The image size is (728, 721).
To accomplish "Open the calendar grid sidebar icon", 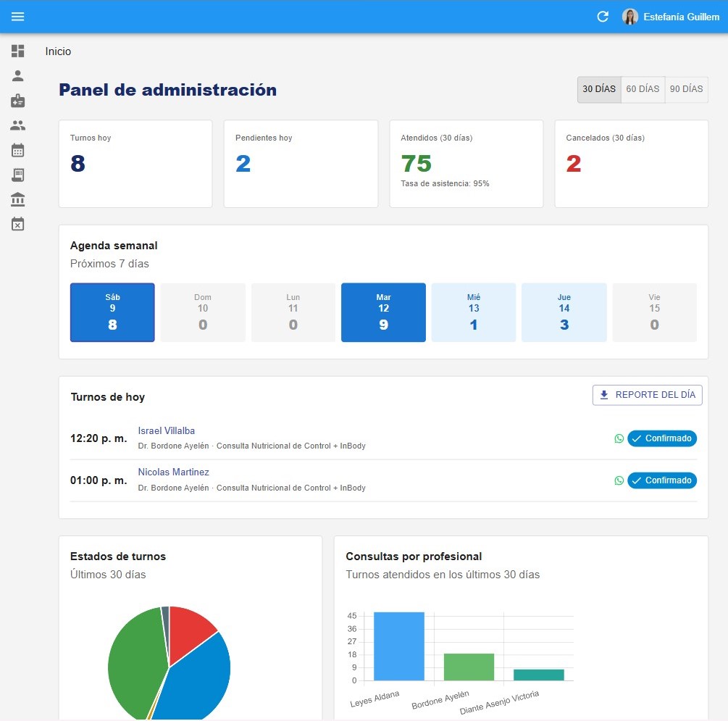I will click(x=17, y=150).
